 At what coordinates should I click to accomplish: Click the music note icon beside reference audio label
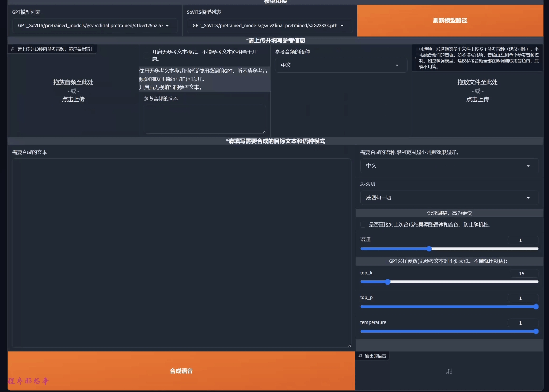coord(13,49)
